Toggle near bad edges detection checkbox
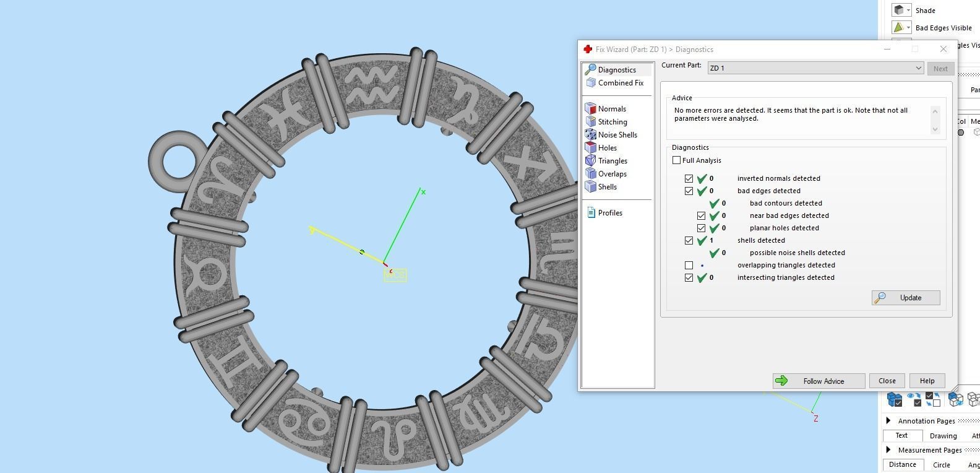 pos(701,215)
